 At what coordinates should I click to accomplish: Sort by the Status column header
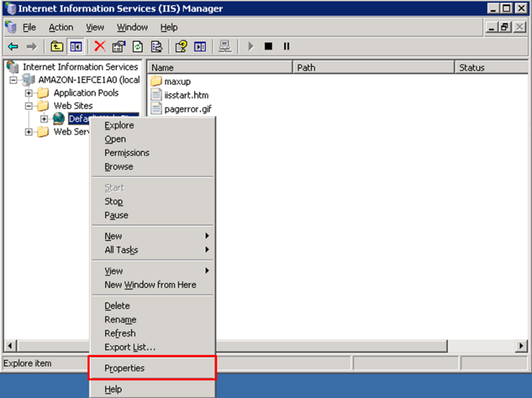[491, 67]
